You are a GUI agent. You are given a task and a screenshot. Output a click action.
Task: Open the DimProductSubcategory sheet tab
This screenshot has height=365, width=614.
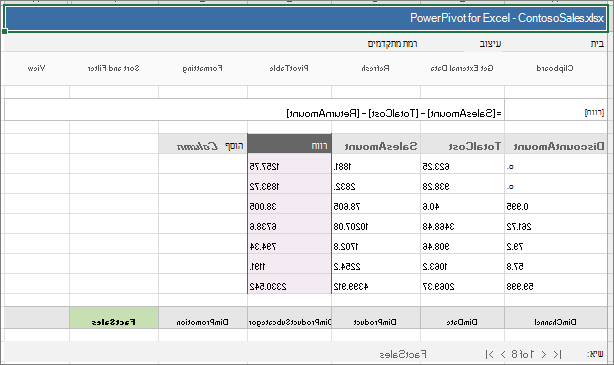(289, 318)
